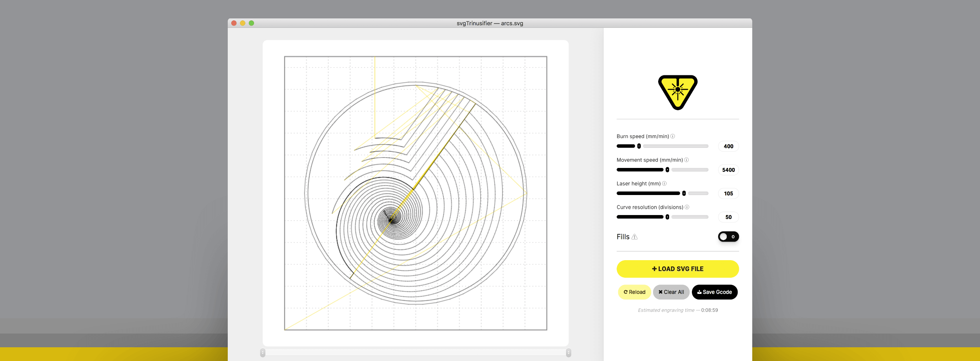Click the arcs.svg preview canvas
The height and width of the screenshot is (361, 980).
416,193
